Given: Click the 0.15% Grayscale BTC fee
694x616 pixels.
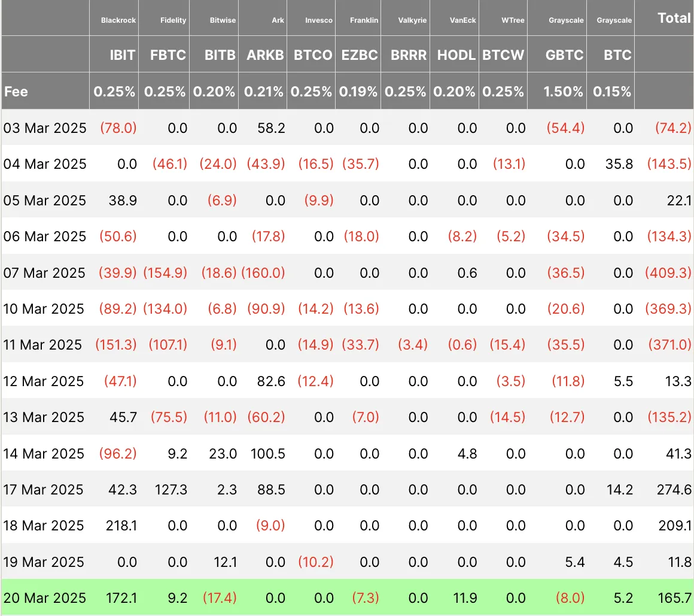Looking at the screenshot, I should pos(611,92).
